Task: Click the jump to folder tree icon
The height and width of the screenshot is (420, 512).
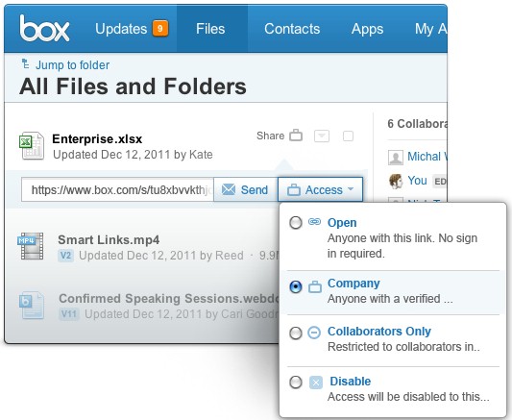Action: 26,63
